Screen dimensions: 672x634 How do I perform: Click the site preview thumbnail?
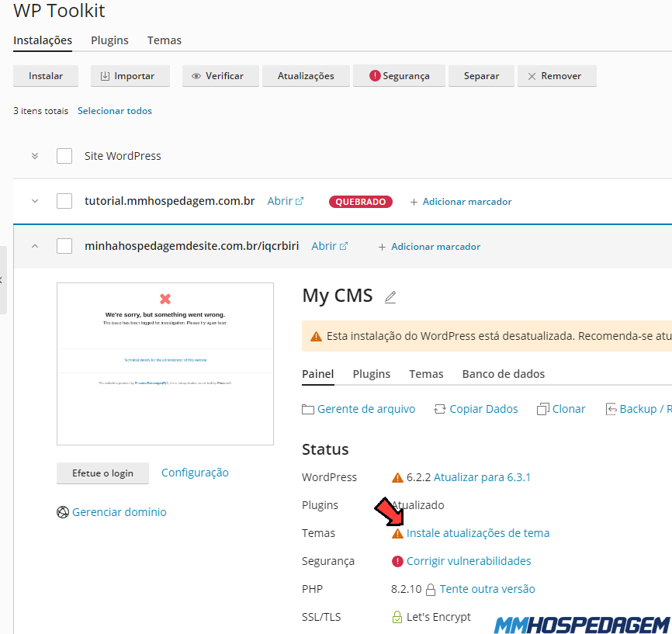pyautogui.click(x=165, y=364)
